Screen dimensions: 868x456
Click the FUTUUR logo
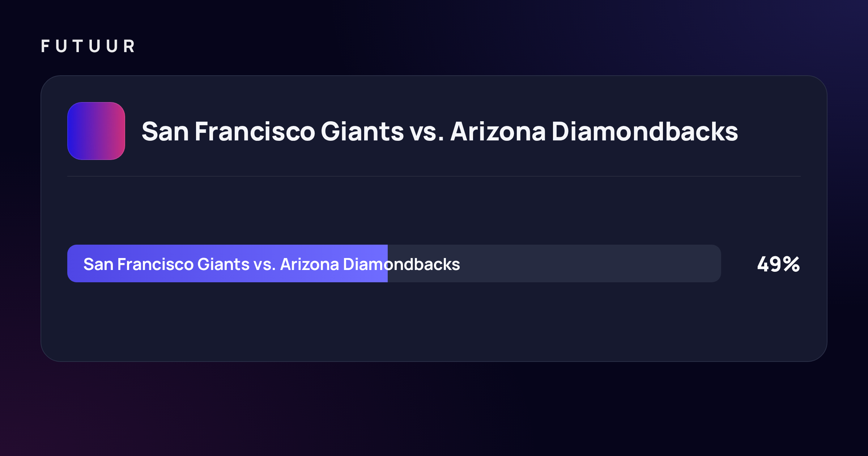pyautogui.click(x=88, y=46)
